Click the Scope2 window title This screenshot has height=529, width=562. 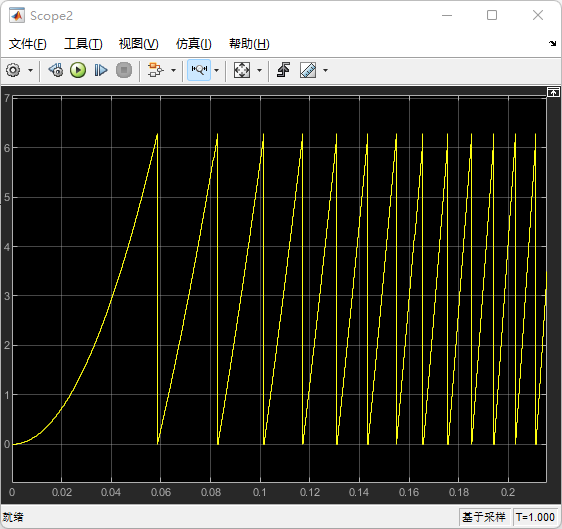pos(51,16)
